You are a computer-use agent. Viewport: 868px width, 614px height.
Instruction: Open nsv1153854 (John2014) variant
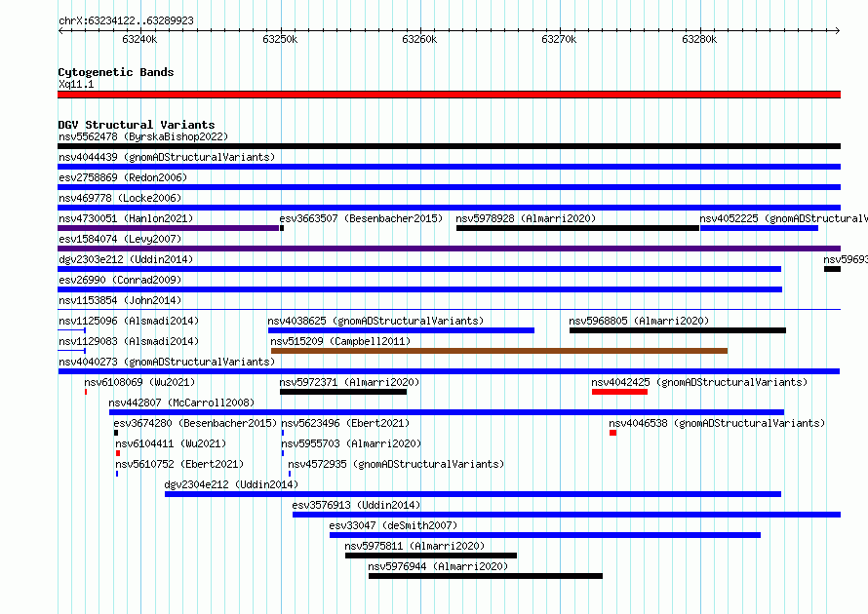[x=120, y=300]
